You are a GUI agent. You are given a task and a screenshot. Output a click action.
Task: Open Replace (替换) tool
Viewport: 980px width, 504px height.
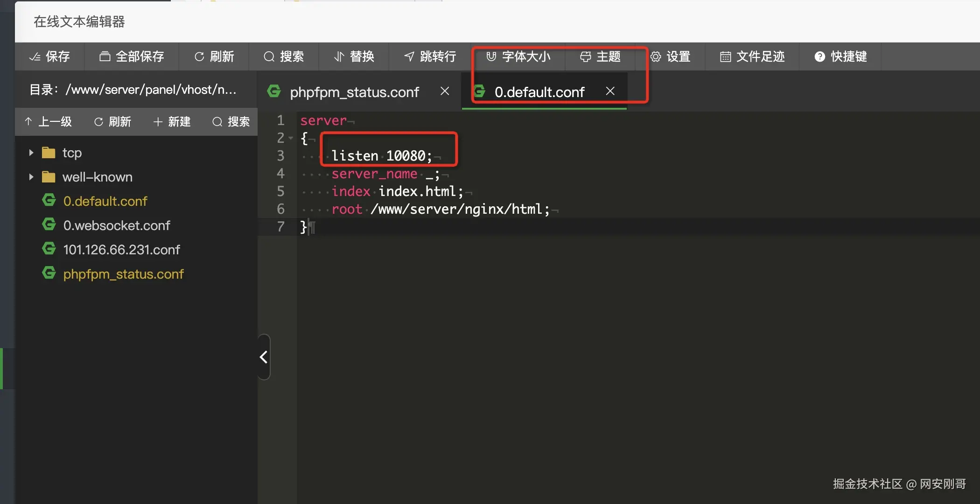pyautogui.click(x=354, y=56)
